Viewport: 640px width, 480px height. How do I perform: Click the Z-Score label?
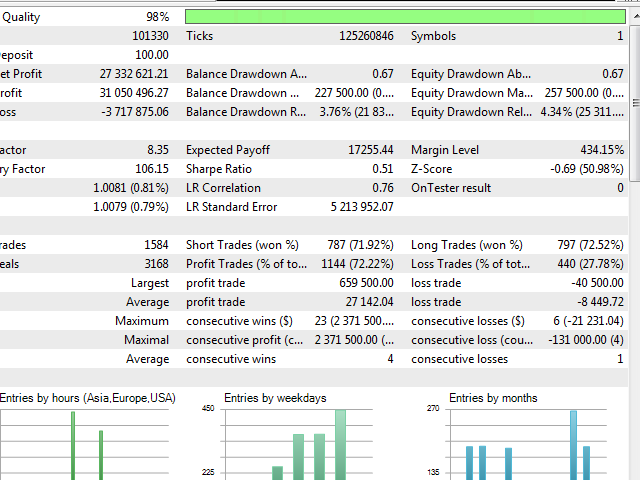pos(433,169)
